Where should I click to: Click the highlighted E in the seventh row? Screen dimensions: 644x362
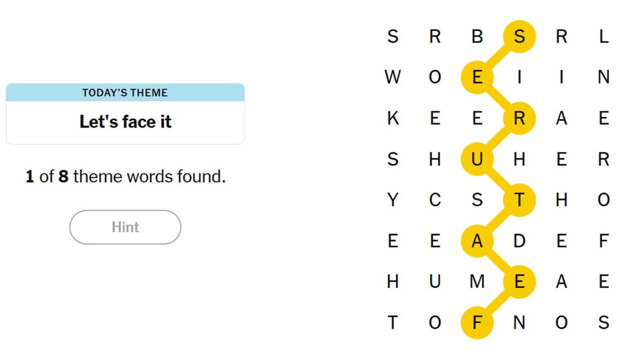point(519,282)
